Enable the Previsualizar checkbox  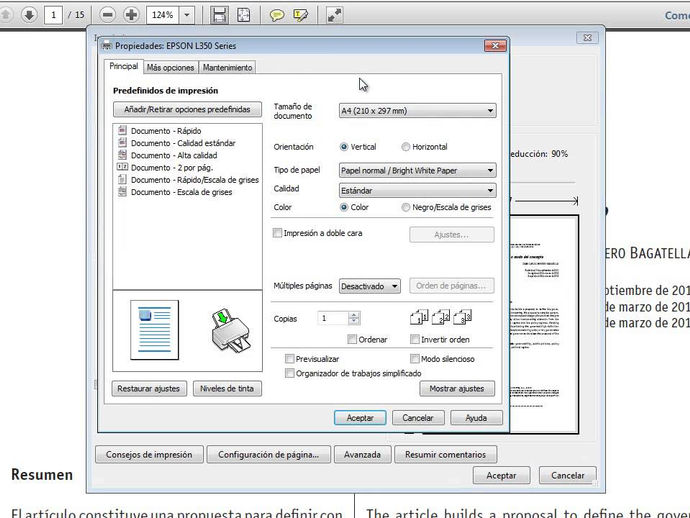click(290, 359)
